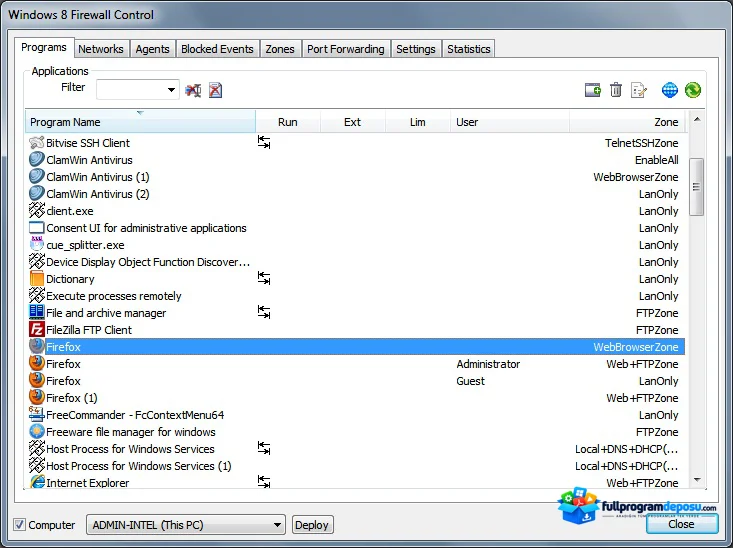Click the edit application rule icon

[x=639, y=90]
